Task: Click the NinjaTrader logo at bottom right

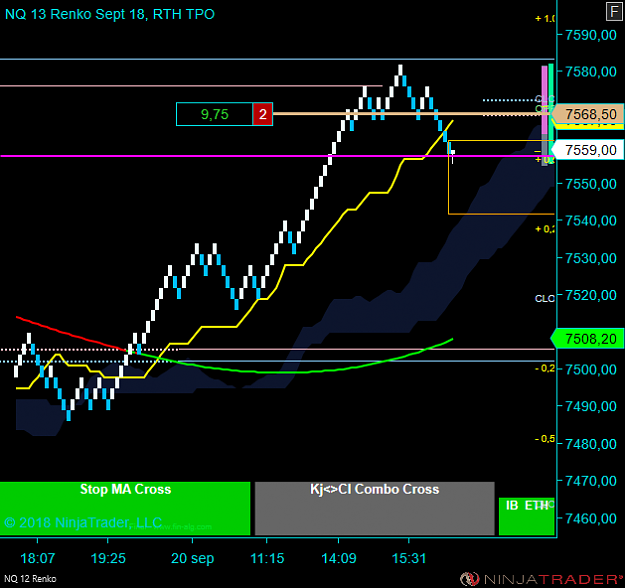Action: click(542, 579)
